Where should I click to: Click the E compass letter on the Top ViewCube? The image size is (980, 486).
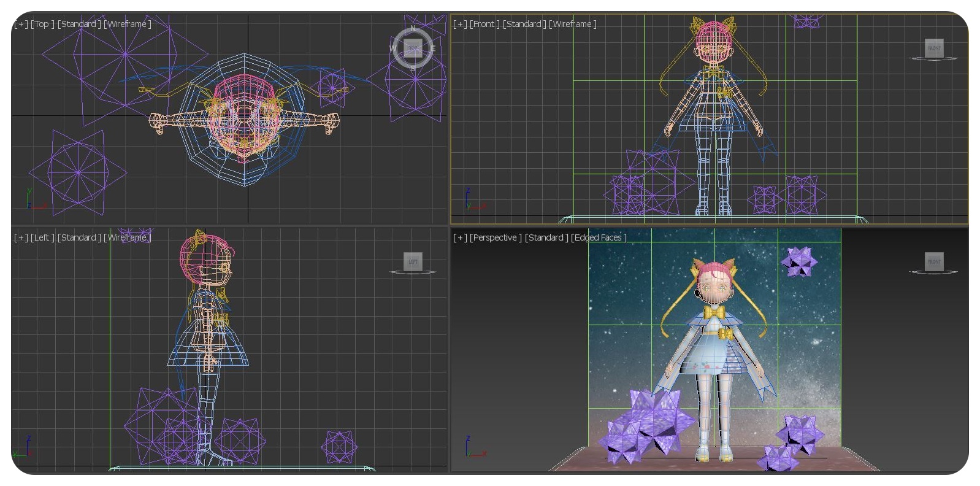point(432,48)
